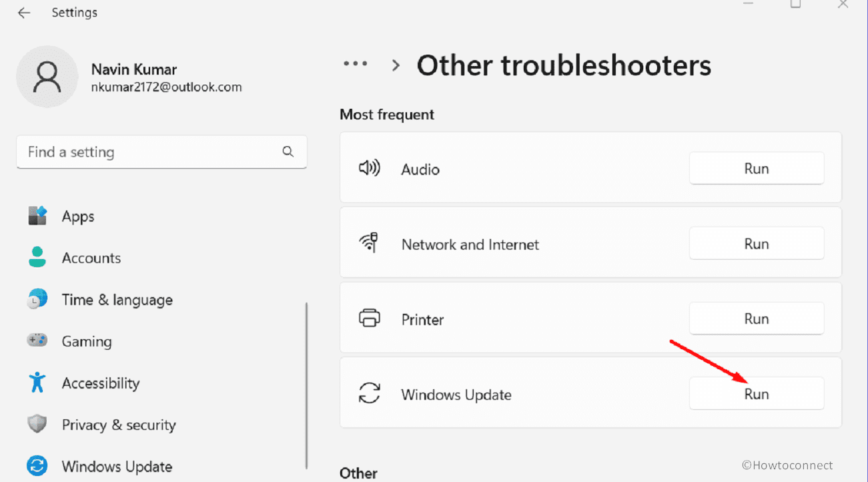
Task: Click the Most frequent section label
Action: tap(387, 115)
